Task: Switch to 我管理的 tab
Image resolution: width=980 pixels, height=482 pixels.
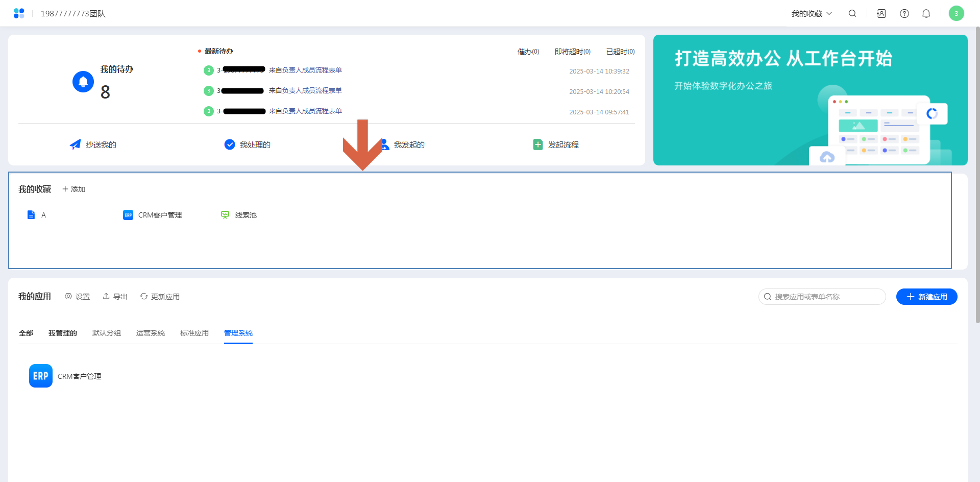Action: tap(63, 333)
